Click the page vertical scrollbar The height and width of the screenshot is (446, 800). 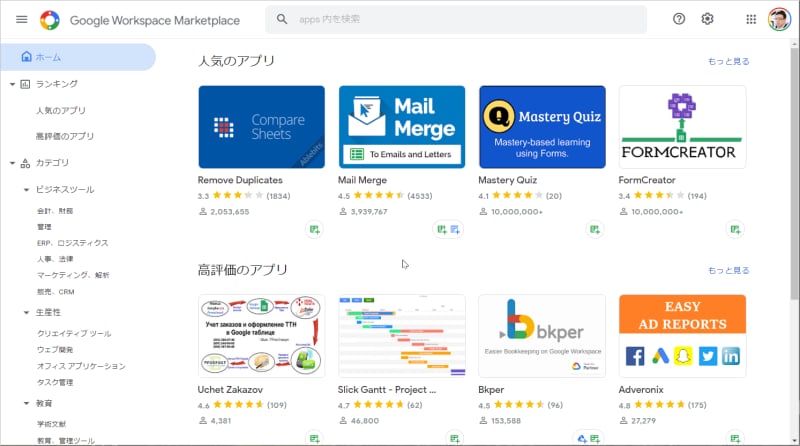pyautogui.click(x=795, y=174)
